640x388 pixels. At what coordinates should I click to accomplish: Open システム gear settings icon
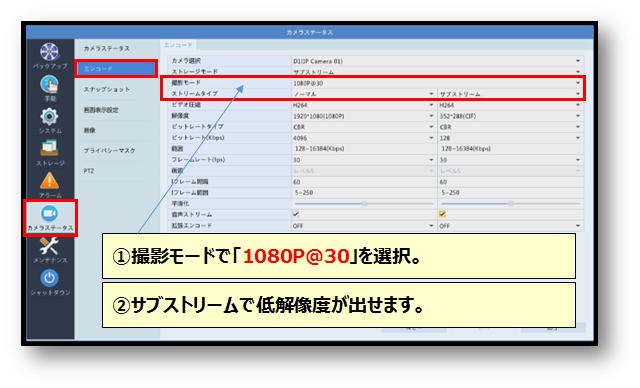click(x=49, y=117)
